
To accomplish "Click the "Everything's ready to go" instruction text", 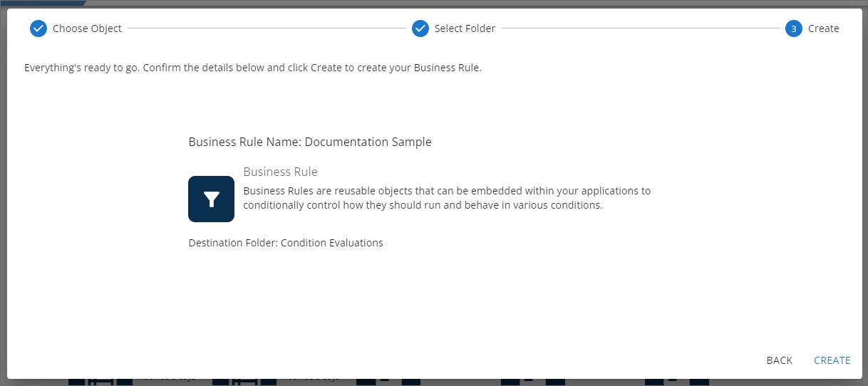I will [x=253, y=68].
